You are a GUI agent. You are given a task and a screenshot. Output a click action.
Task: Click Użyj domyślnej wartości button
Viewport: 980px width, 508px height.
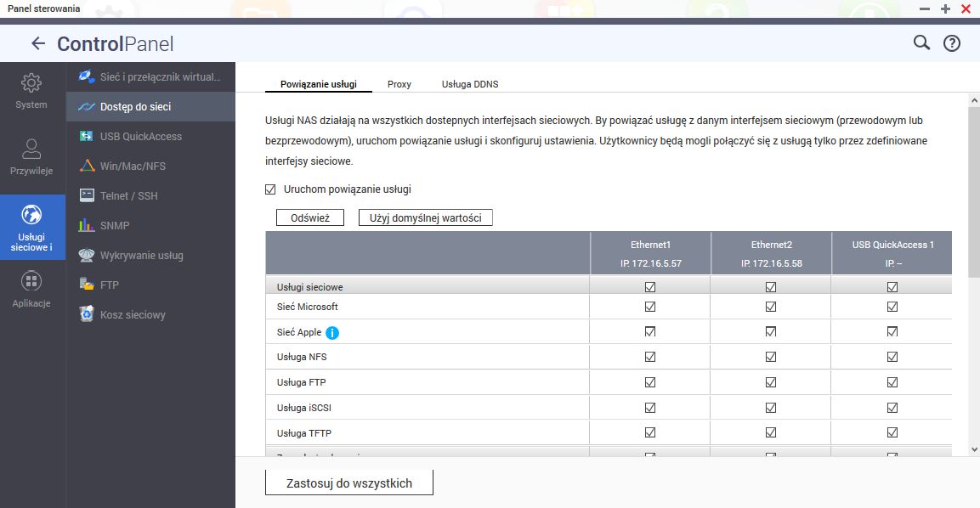point(426,217)
